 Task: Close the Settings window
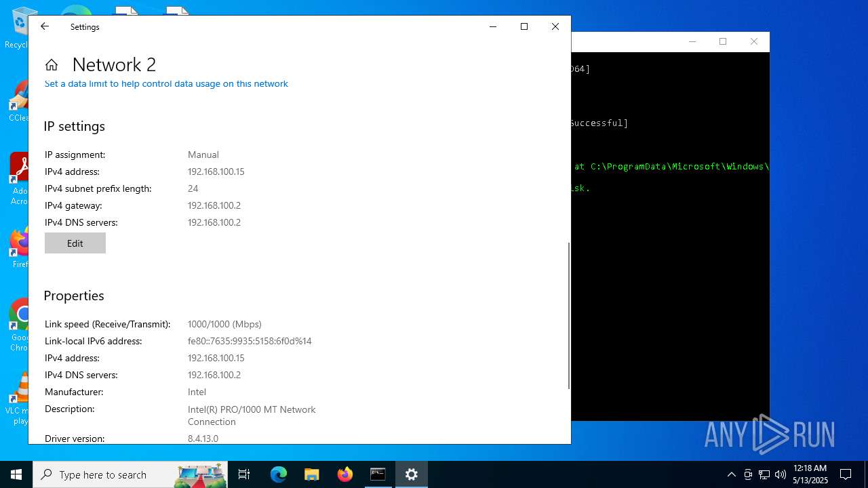click(555, 26)
